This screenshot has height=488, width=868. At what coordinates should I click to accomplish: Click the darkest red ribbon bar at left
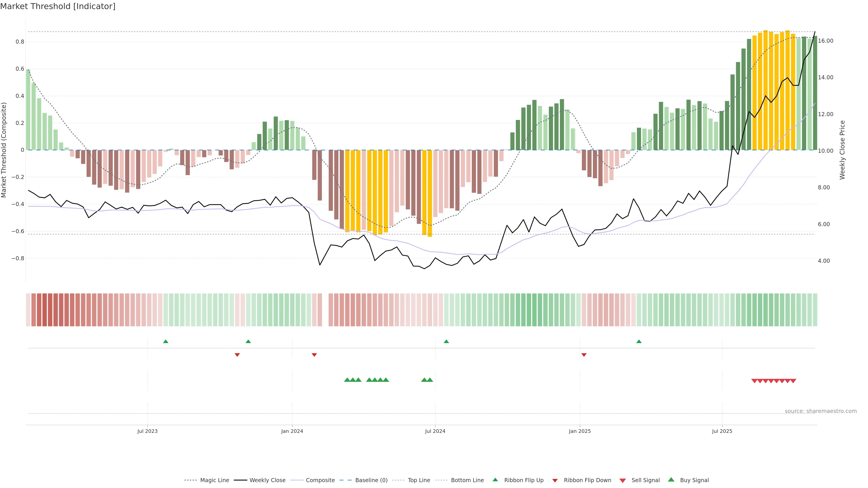45,310
